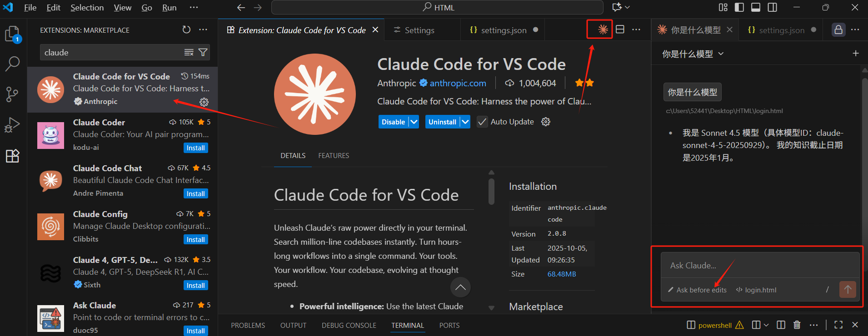Open extension settings gear beside Auto Update
868x336 pixels.
pyautogui.click(x=546, y=122)
